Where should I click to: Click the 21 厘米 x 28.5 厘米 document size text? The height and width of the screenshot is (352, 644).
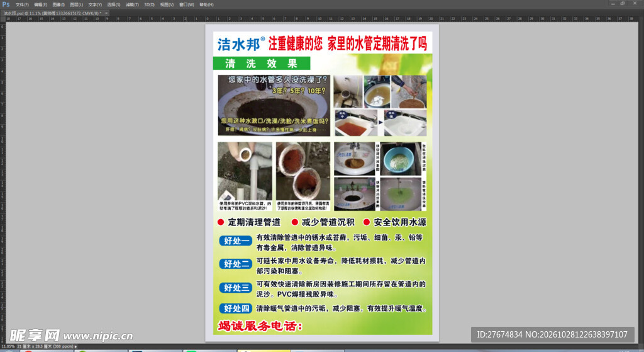pos(45,347)
